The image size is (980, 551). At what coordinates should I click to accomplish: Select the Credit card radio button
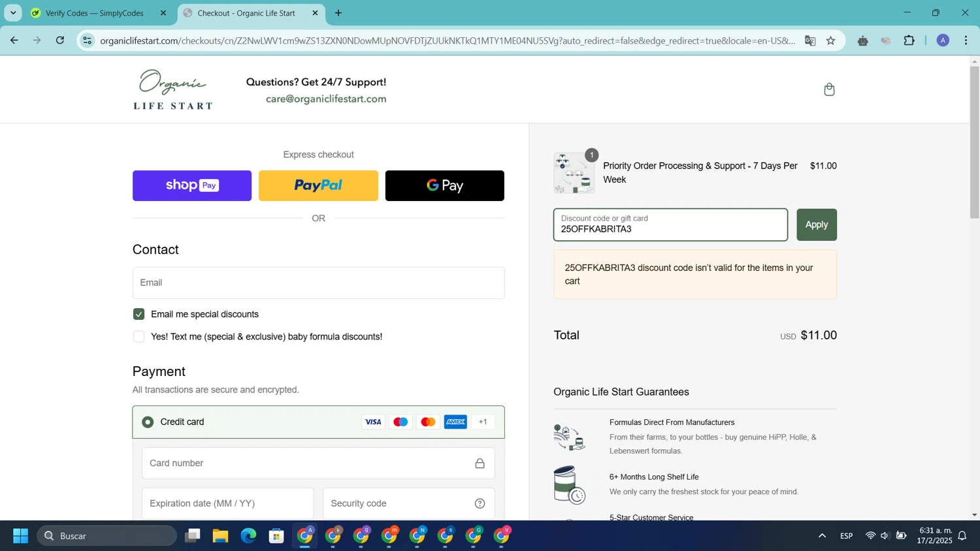pyautogui.click(x=148, y=422)
